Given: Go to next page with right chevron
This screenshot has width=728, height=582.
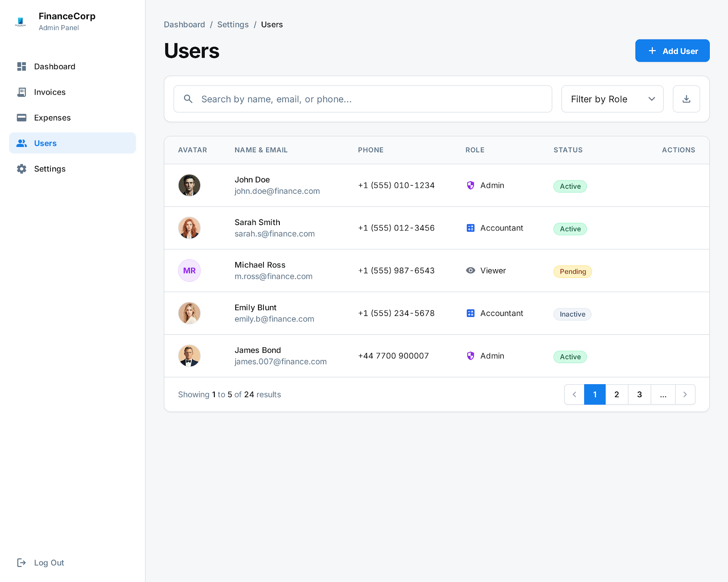Looking at the screenshot, I should coord(685,395).
